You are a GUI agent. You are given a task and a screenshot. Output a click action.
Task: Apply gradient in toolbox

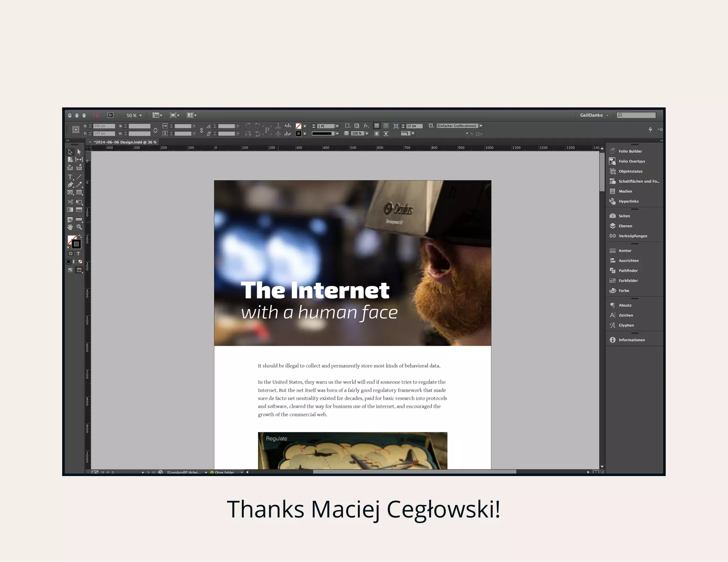[x=74, y=261]
